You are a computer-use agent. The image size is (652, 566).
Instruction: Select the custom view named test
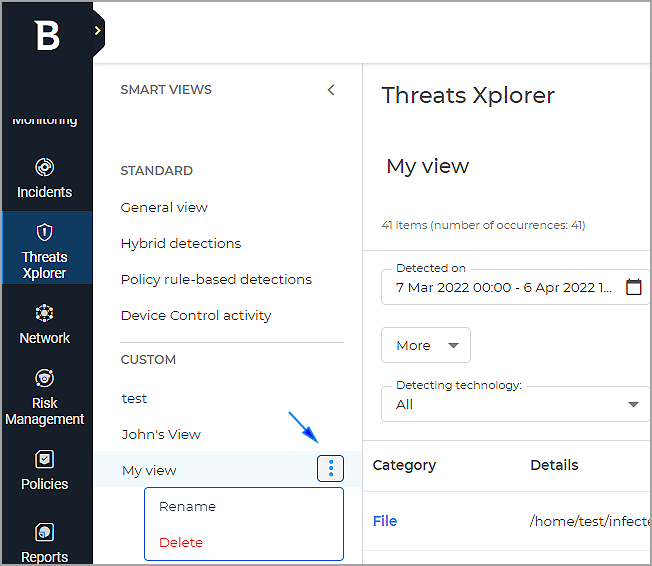[134, 398]
